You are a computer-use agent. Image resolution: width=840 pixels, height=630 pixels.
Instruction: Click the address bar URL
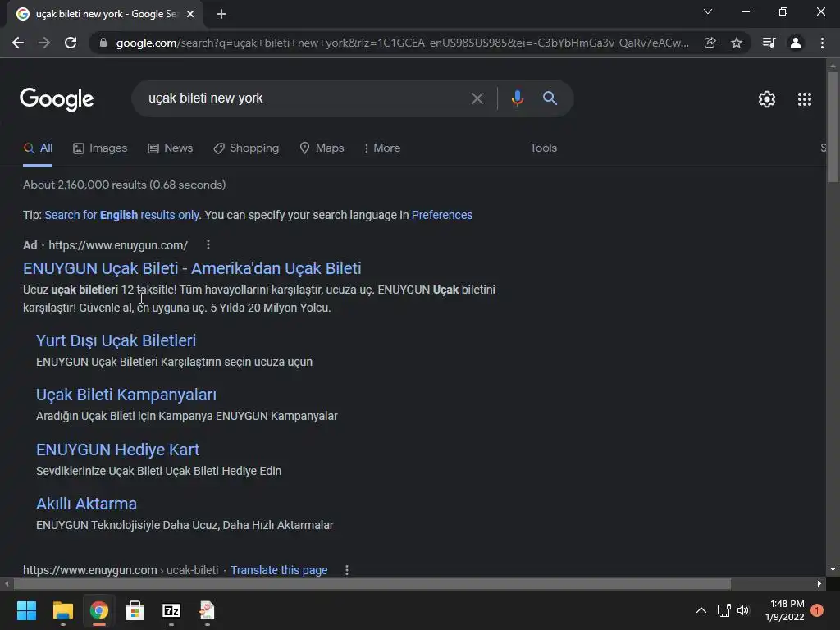402,43
